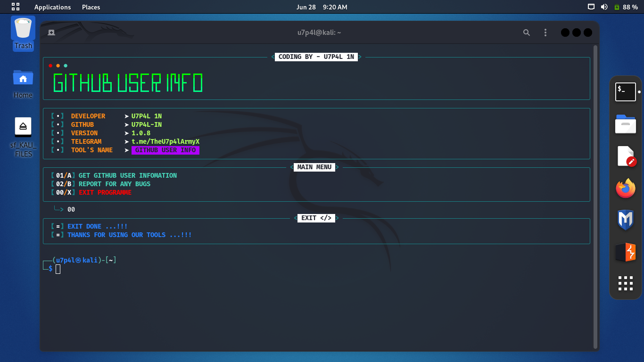Click the last dark window control button
This screenshot has height=362, width=644.
pyautogui.click(x=587, y=33)
